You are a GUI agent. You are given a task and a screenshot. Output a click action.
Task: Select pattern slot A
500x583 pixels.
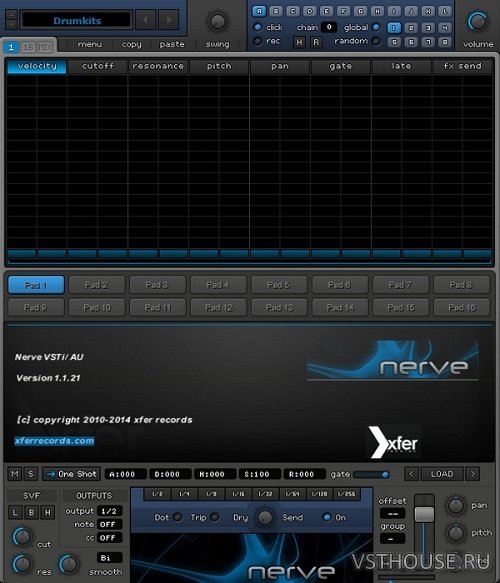(x=259, y=11)
